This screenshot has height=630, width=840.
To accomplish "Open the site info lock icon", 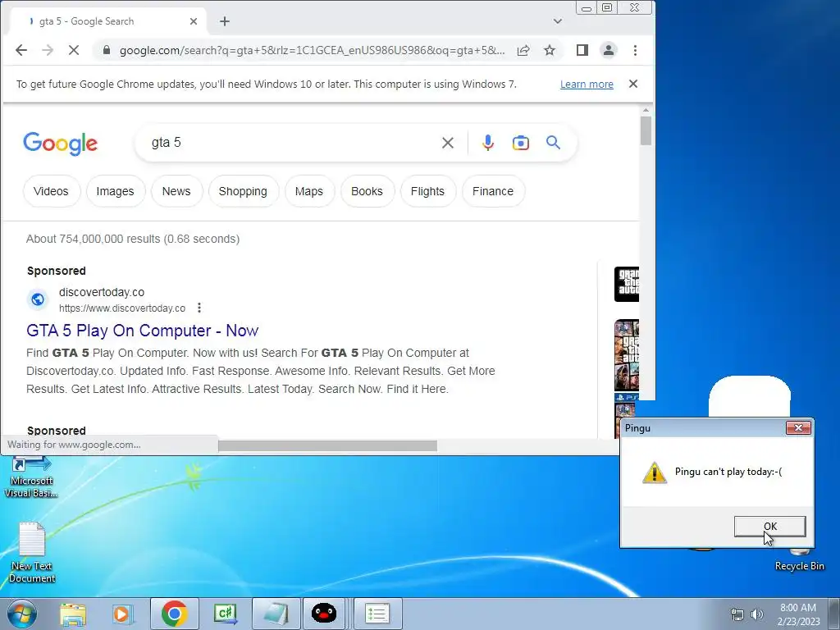I will pyautogui.click(x=107, y=50).
